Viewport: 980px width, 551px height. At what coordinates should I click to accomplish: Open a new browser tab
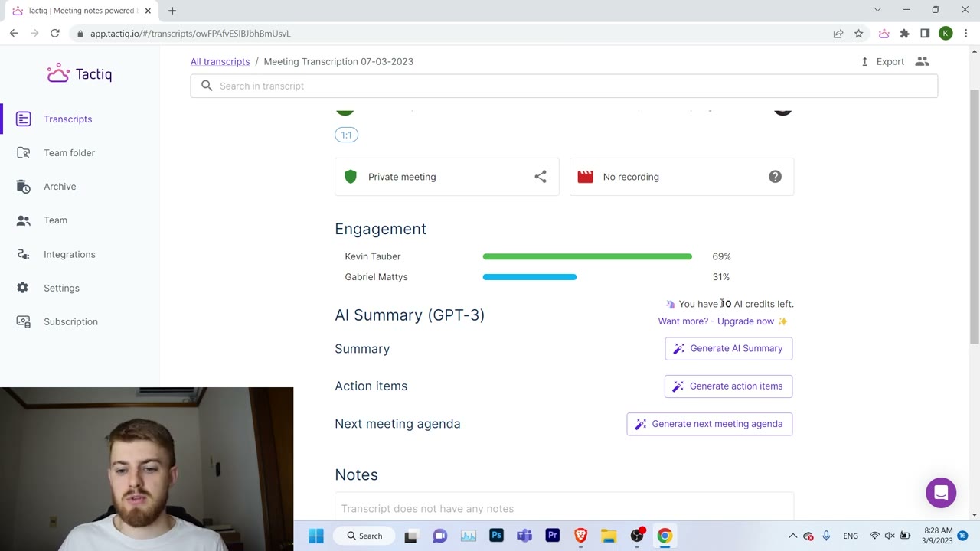tap(172, 11)
